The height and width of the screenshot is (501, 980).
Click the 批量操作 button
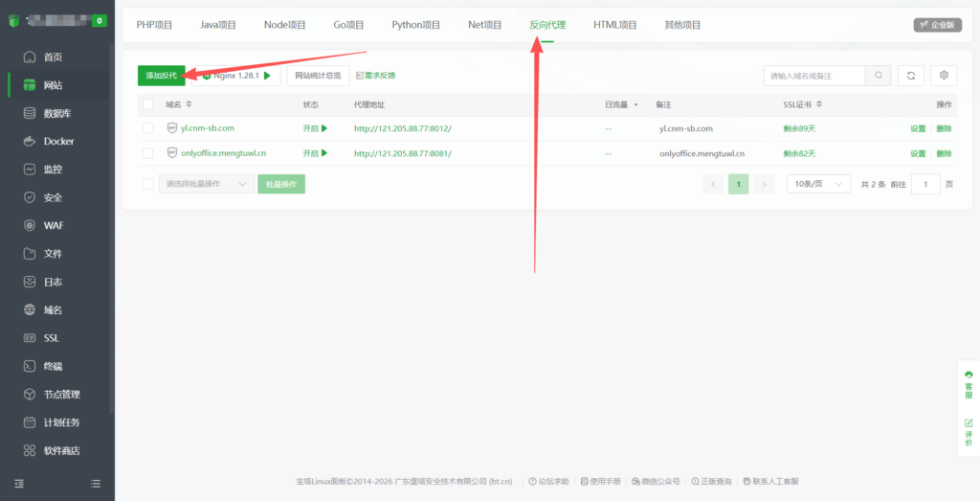click(281, 184)
